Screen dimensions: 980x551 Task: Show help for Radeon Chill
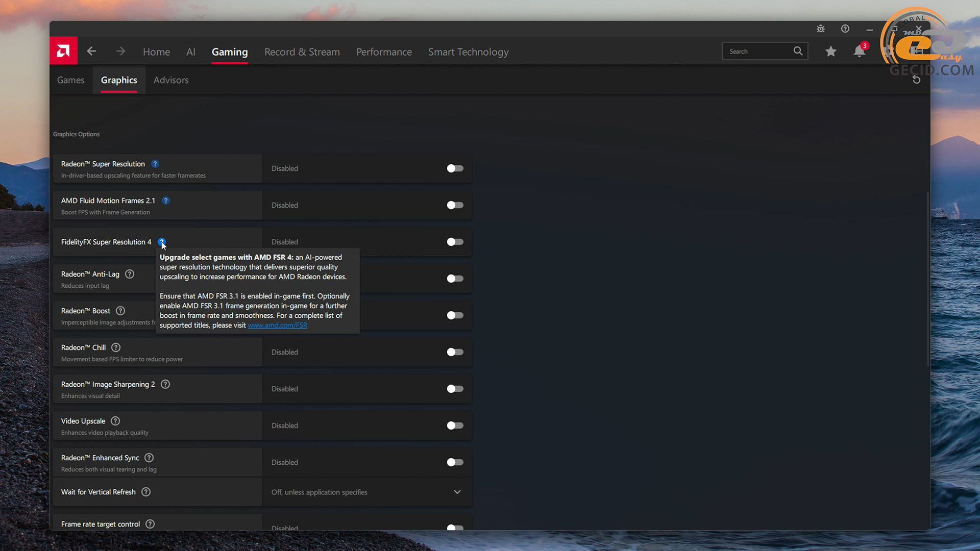116,347
